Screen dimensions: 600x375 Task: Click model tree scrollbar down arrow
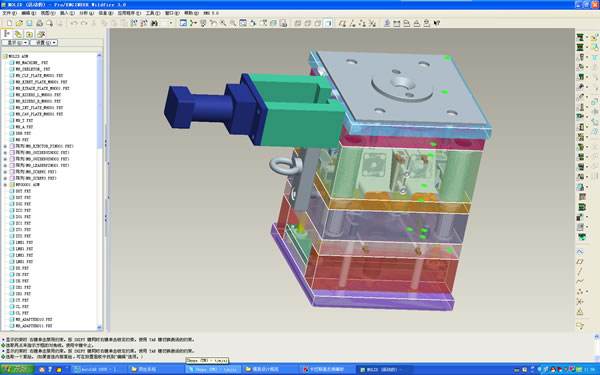click(99, 328)
